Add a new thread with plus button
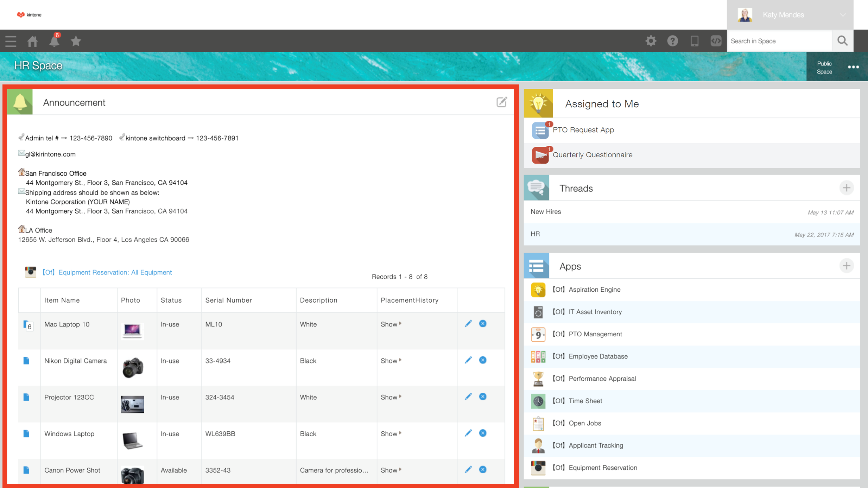The width and height of the screenshot is (868, 488). (x=846, y=188)
